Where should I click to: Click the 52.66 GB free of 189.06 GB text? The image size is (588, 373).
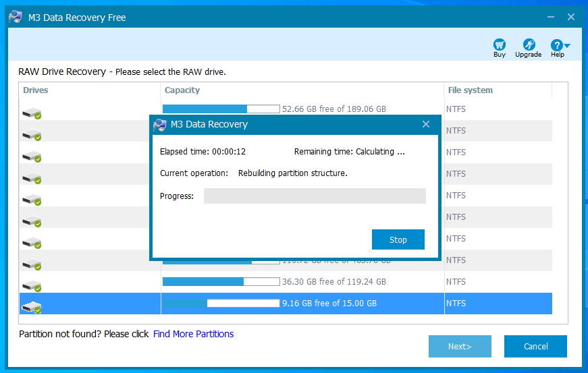(333, 109)
